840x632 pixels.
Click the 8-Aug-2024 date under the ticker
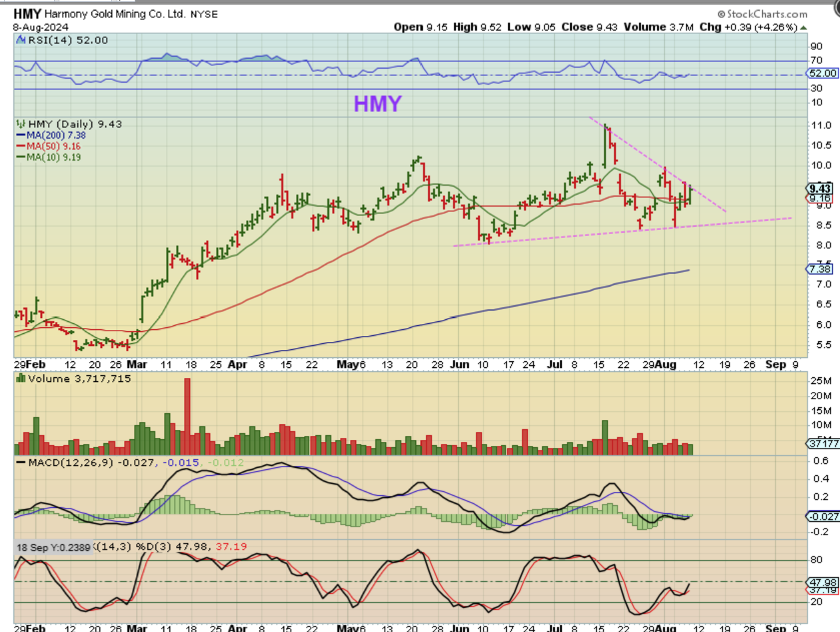41,26
